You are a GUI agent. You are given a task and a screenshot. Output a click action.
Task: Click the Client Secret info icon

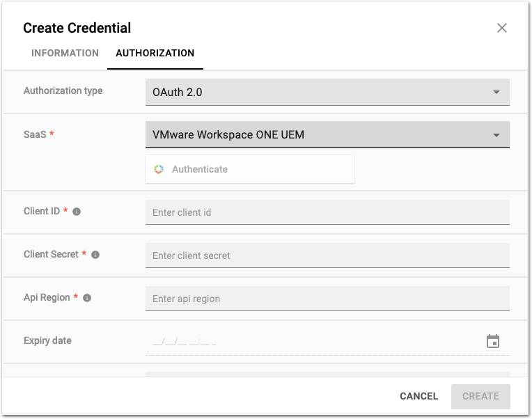pyautogui.click(x=95, y=255)
